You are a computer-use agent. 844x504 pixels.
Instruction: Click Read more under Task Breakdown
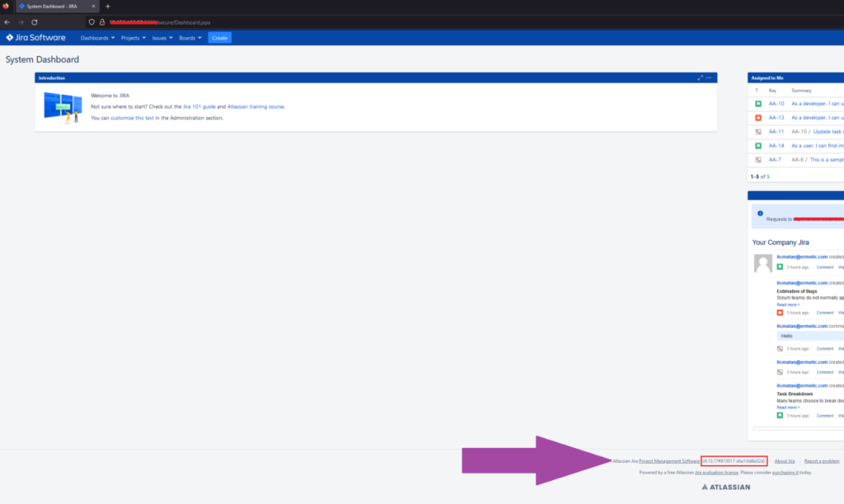click(x=788, y=407)
